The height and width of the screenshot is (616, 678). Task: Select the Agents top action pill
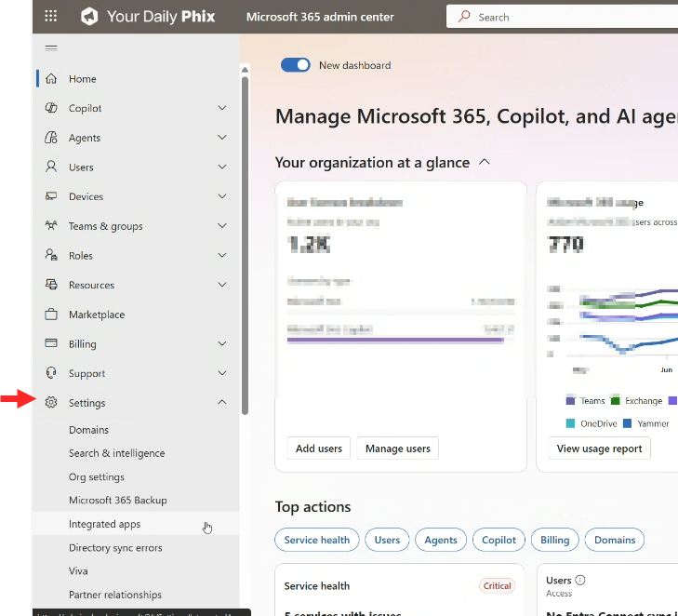click(x=441, y=540)
